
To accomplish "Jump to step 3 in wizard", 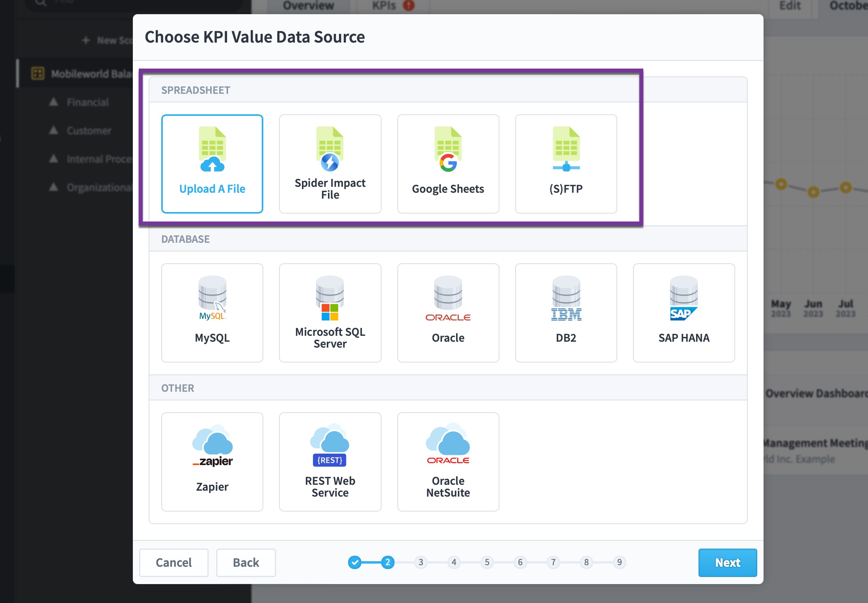I will [421, 562].
